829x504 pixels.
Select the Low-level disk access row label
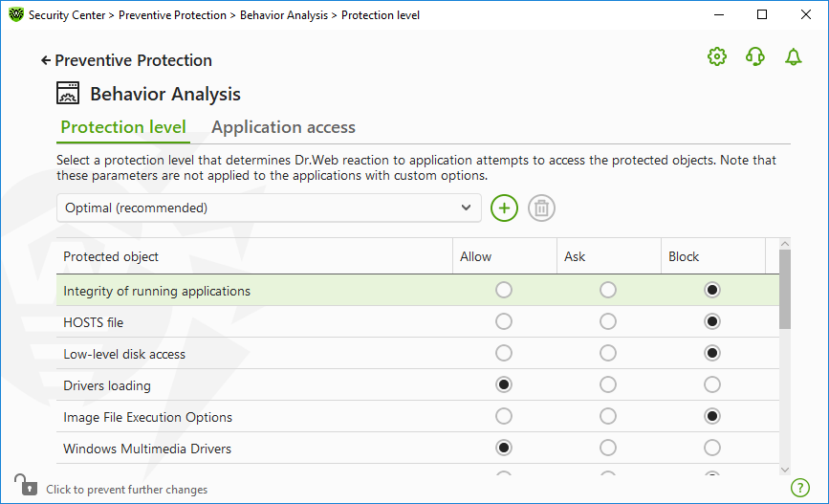(x=124, y=355)
